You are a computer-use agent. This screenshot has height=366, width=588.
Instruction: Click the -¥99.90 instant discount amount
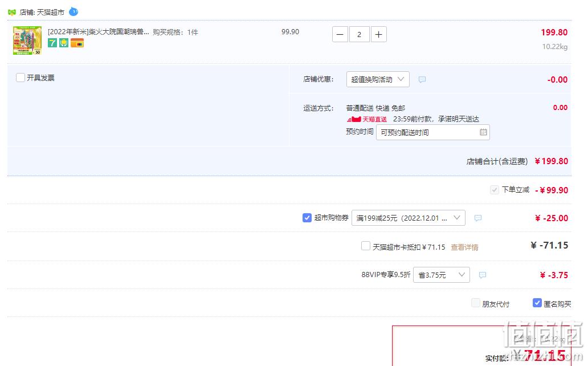(552, 190)
